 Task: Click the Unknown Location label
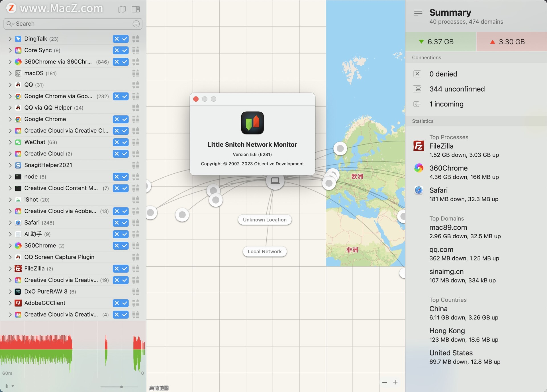[264, 220]
